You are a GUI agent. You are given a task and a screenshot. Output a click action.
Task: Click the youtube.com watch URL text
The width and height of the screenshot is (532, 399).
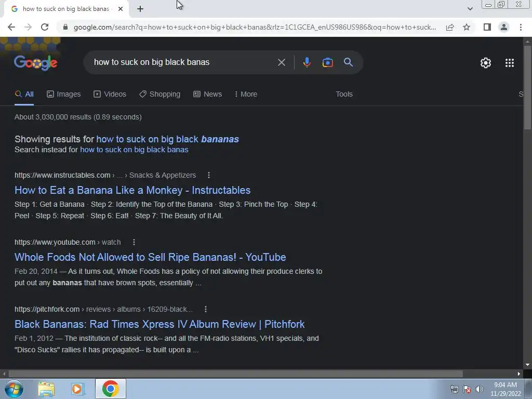[68, 242]
